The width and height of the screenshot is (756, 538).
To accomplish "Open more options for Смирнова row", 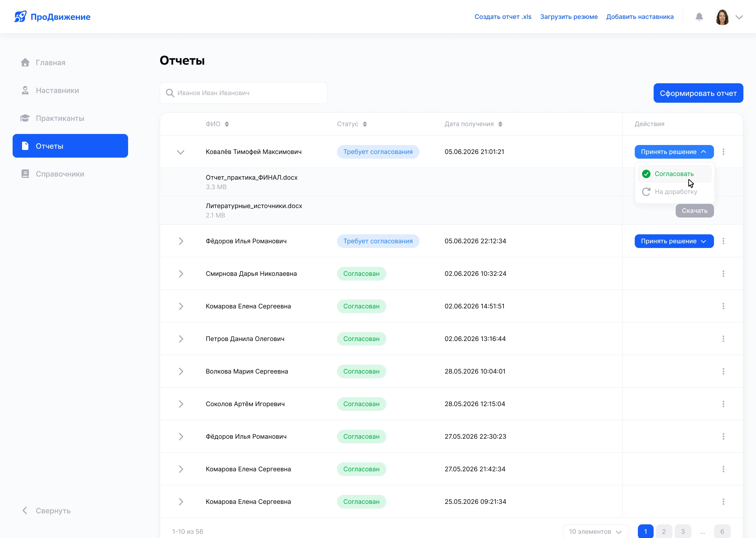I will coord(723,274).
